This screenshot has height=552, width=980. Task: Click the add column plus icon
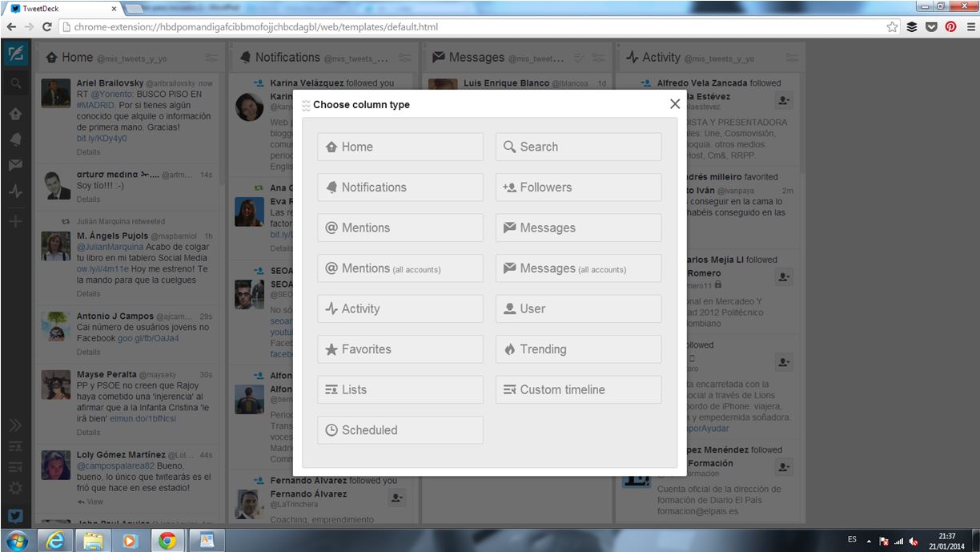coord(15,221)
